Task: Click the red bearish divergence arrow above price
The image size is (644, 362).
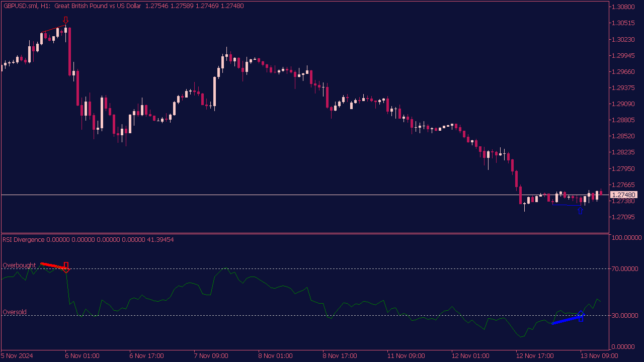Action: pyautogui.click(x=65, y=21)
